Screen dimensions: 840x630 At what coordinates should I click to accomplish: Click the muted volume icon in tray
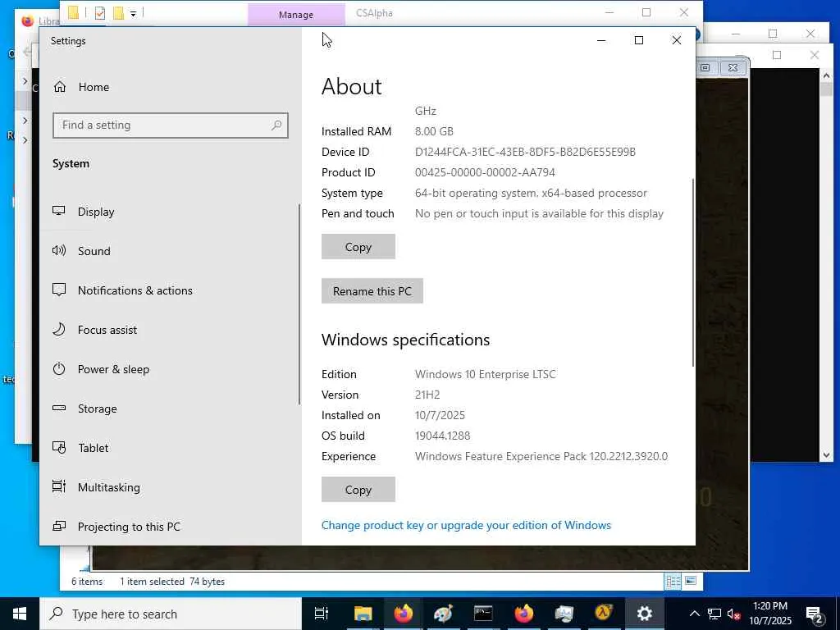(x=734, y=614)
